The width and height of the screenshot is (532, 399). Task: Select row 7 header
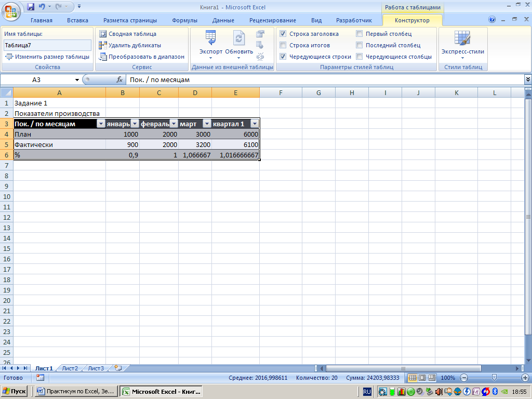tap(6, 165)
